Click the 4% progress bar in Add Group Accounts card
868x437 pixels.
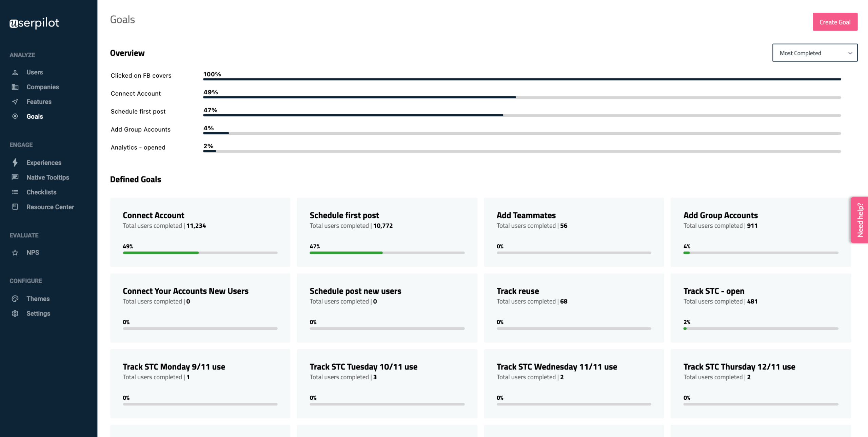tap(761, 253)
